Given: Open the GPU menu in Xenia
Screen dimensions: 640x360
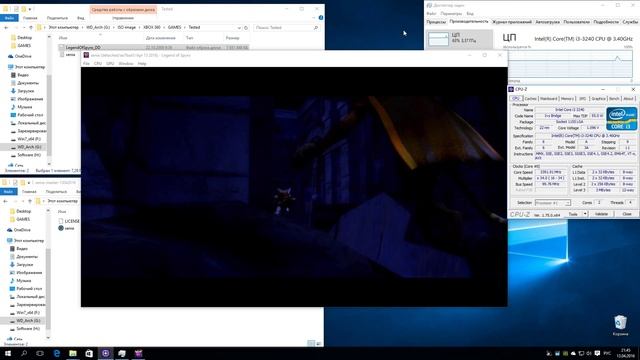Looking at the screenshot, I should (x=110, y=64).
